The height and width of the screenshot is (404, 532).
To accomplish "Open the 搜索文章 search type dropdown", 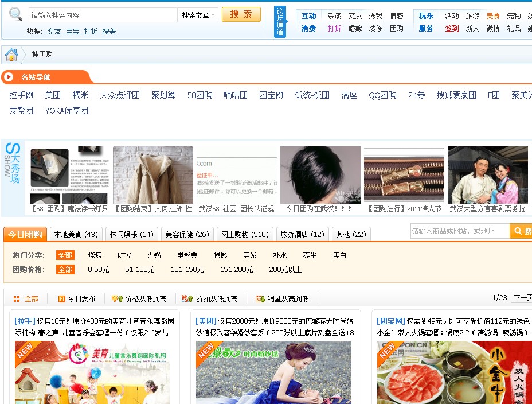I will (198, 15).
